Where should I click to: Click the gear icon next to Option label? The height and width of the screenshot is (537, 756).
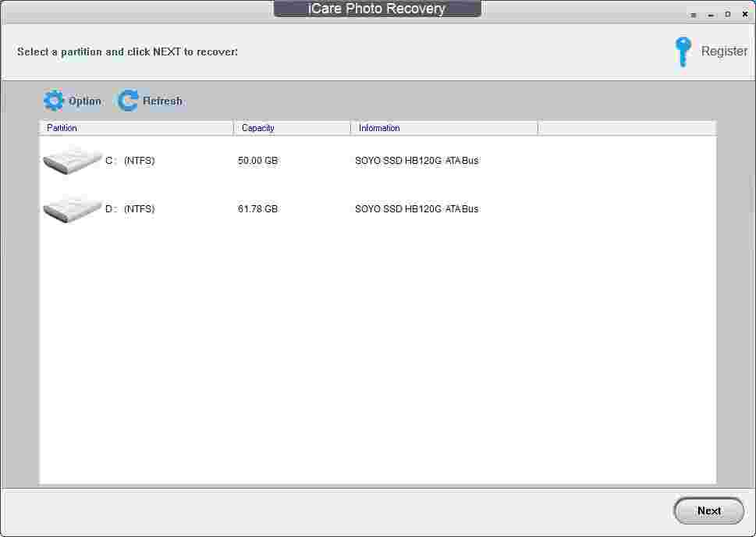click(x=54, y=100)
